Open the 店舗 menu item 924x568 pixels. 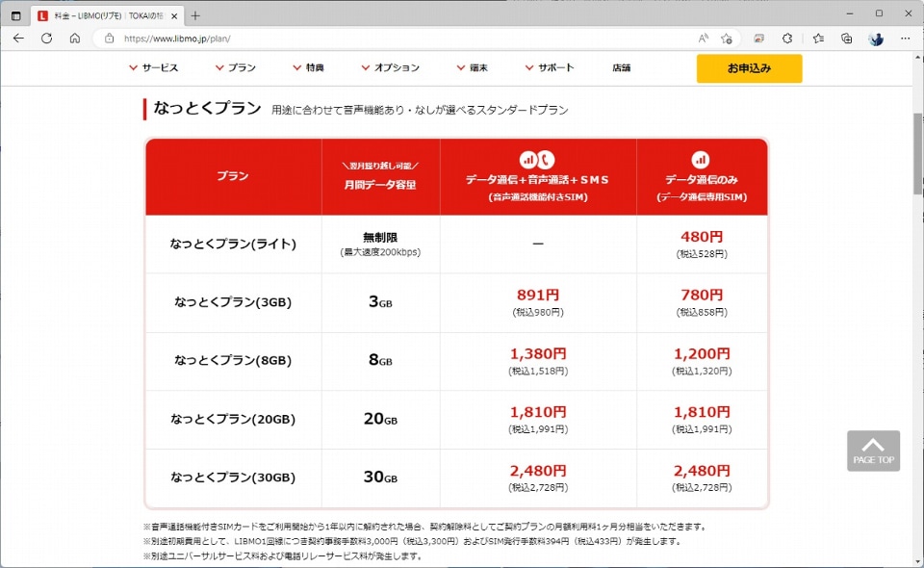[x=621, y=67]
